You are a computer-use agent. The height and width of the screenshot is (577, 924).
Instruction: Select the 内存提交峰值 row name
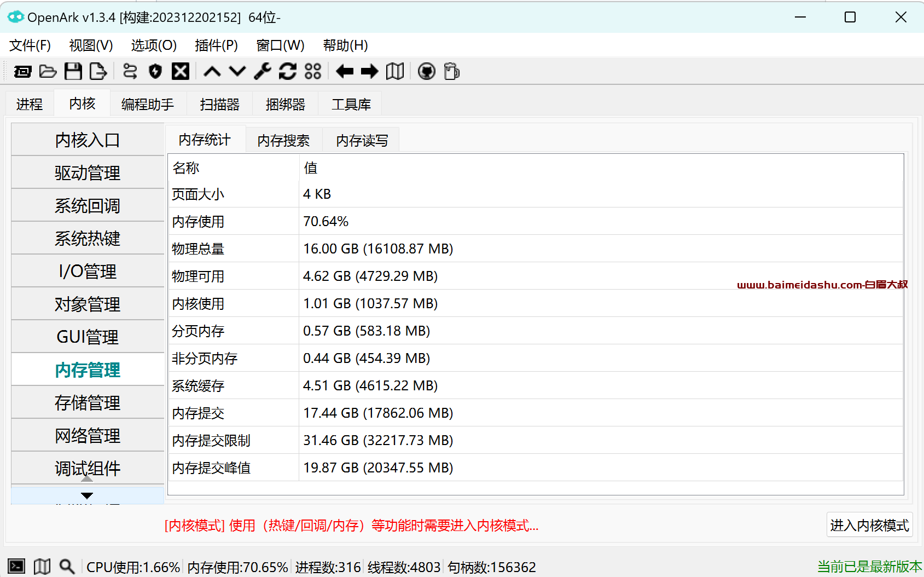(211, 468)
